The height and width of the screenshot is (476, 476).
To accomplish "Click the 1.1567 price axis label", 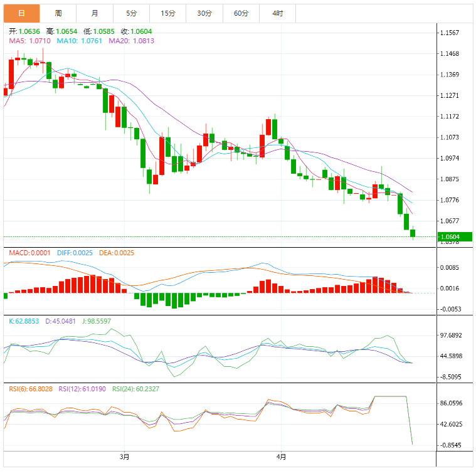I will click(450, 33).
